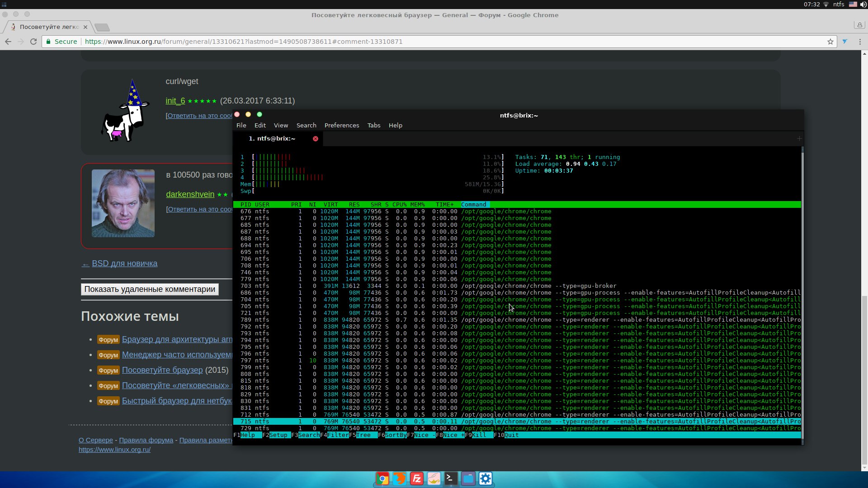The image size is (868, 488).
Task: Select the Chrome tab 'Посоветуйте легко'
Action: click(x=49, y=27)
